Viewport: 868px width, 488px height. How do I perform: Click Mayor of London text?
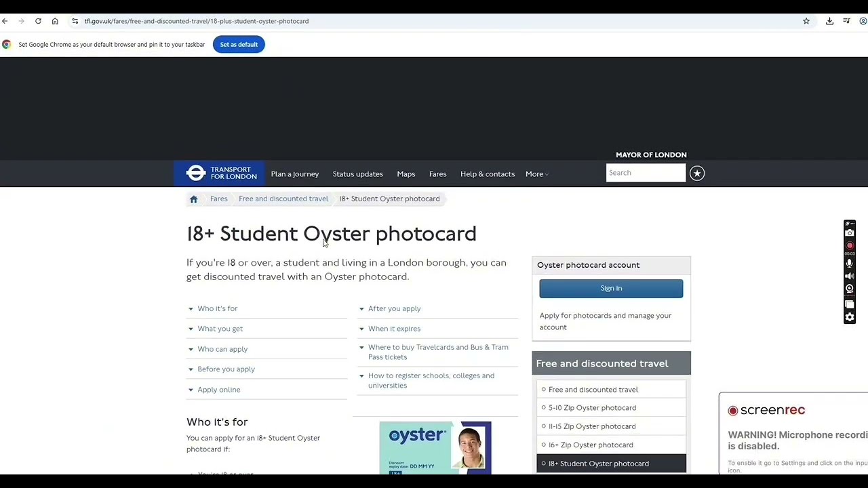point(651,155)
